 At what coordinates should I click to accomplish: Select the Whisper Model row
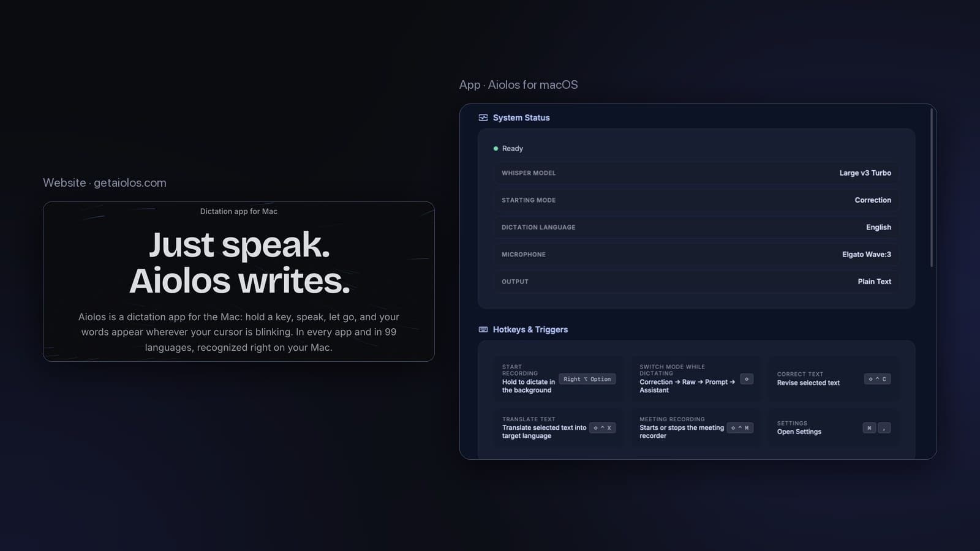[x=696, y=173]
